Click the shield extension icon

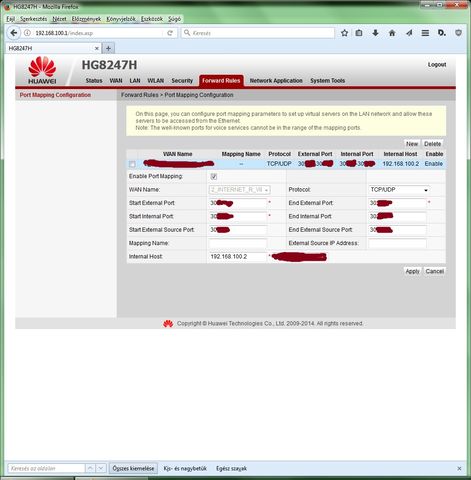[x=459, y=33]
